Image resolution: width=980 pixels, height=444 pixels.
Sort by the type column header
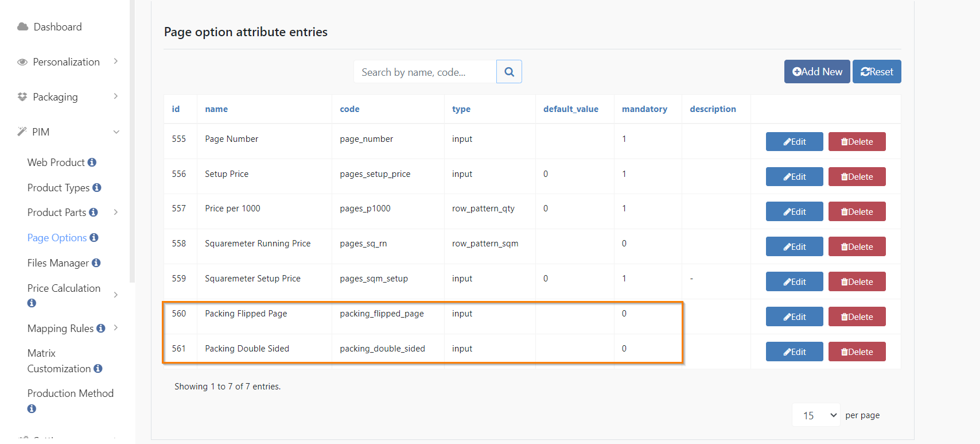tap(461, 109)
